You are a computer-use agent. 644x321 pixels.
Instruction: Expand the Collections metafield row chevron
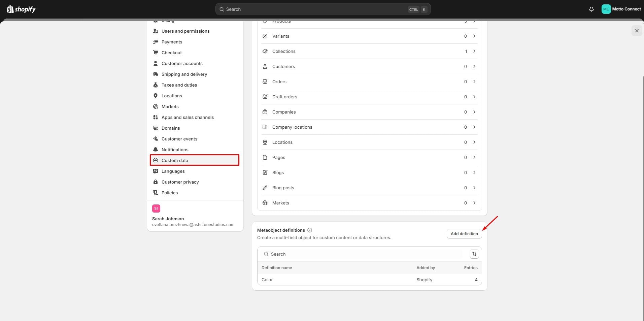click(x=474, y=51)
